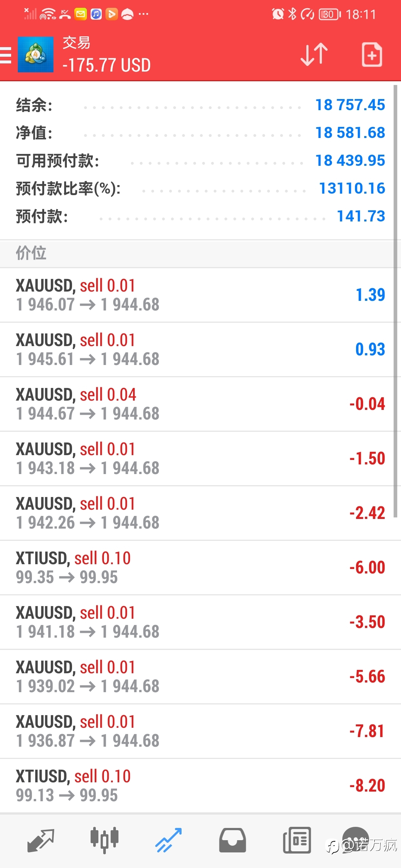This screenshot has width=401, height=868.
Task: Tap the MetaTrader 4 app logo
Action: pyautogui.click(x=36, y=55)
